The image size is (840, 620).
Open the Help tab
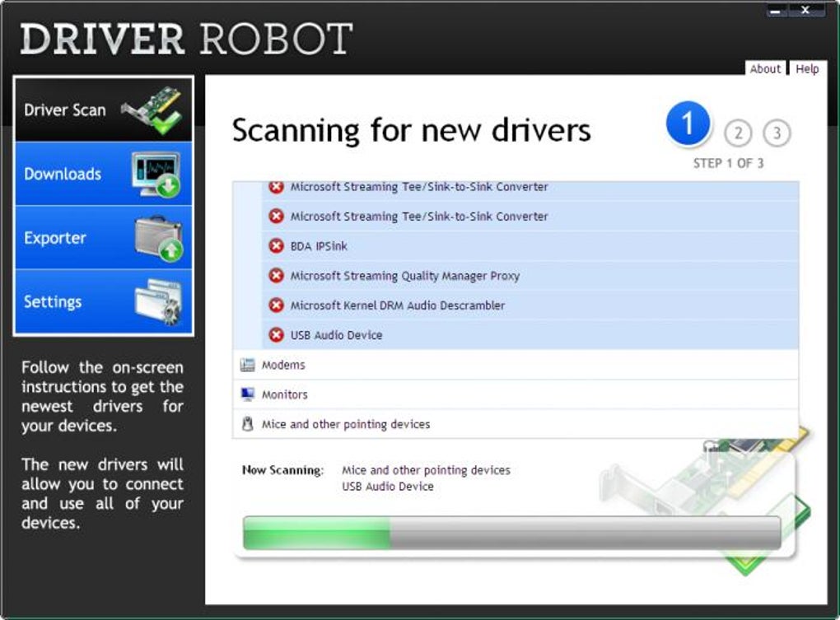807,68
